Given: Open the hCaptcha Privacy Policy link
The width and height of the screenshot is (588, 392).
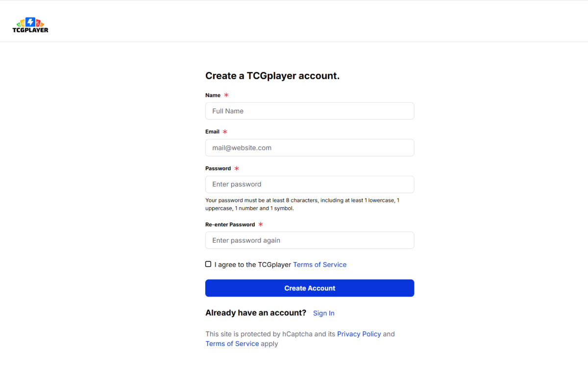Looking at the screenshot, I should (359, 334).
